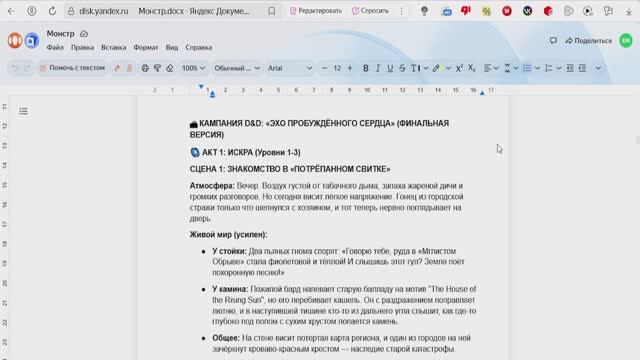
Task: Toggle the bulleted list button
Action: (x=527, y=68)
